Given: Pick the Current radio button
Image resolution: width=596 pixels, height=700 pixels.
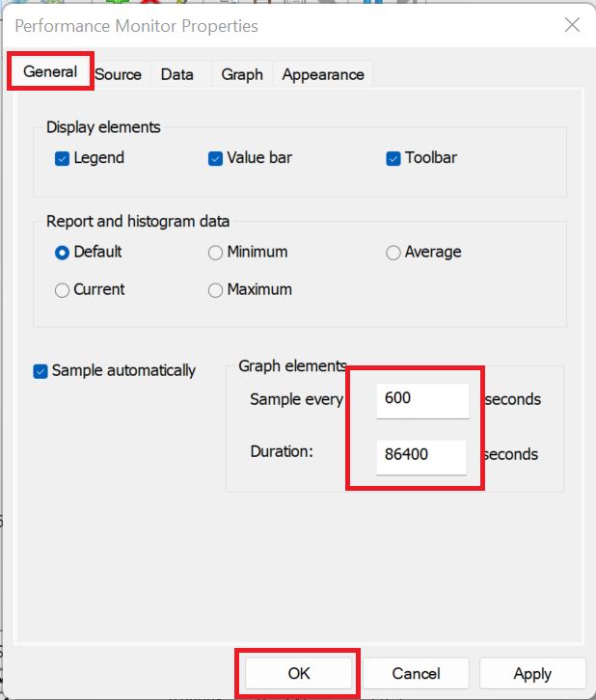Looking at the screenshot, I should (x=63, y=290).
